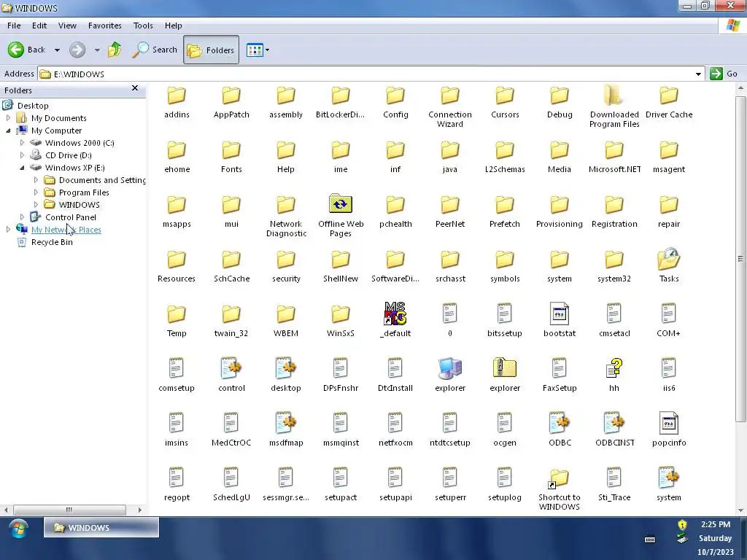
Task: Click the Go button
Action: pyautogui.click(x=724, y=74)
